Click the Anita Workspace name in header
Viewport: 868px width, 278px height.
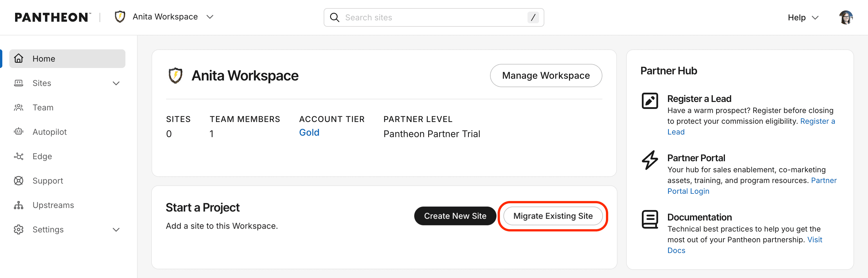pyautogui.click(x=165, y=17)
